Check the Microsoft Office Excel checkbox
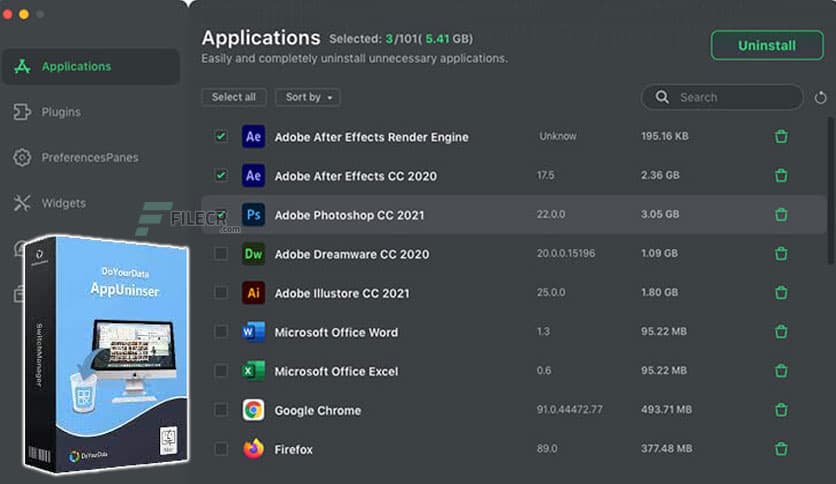 point(221,370)
